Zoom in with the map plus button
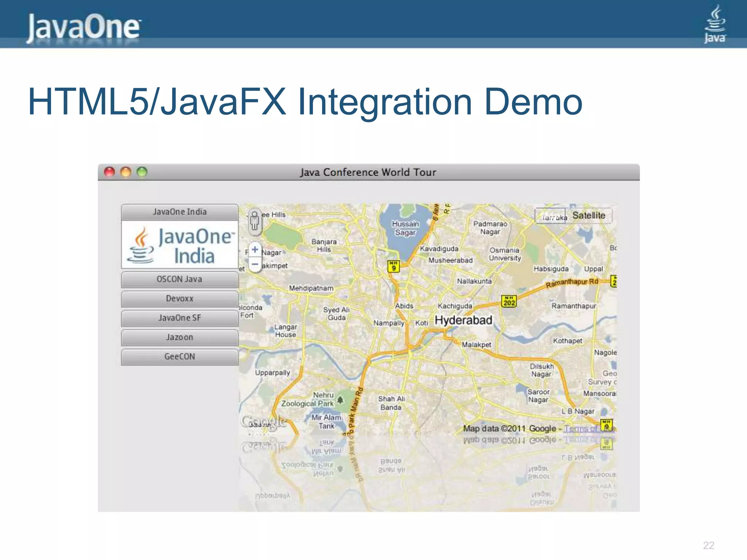Viewport: 747px width, 560px height. (255, 250)
